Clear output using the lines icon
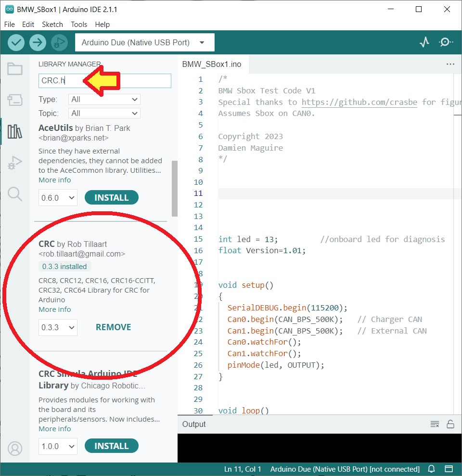 [435, 424]
